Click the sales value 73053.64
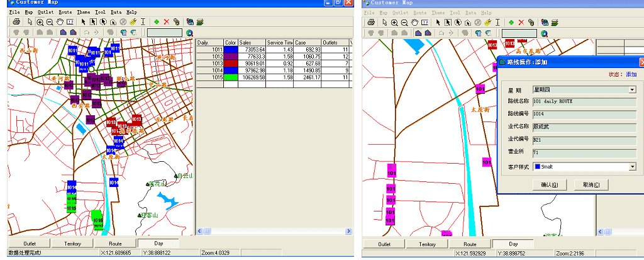This screenshot has height=260, width=644. (256, 49)
